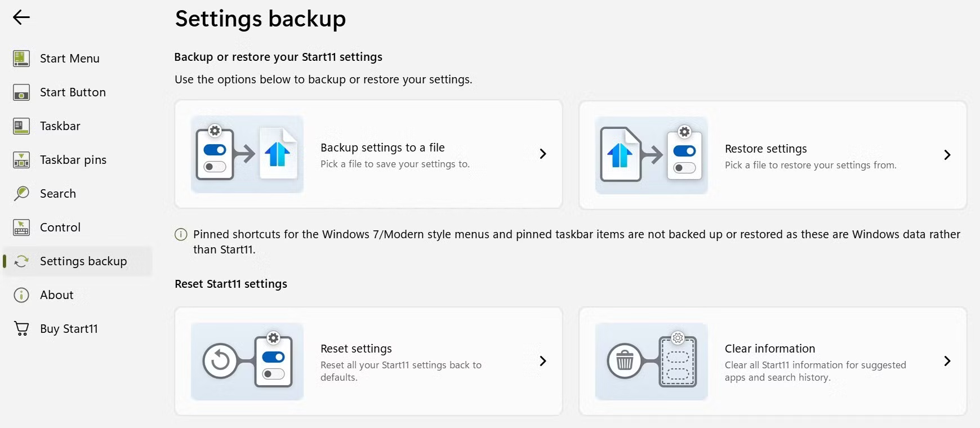
Task: Select the Start Menu sidebar icon
Action: [20, 58]
